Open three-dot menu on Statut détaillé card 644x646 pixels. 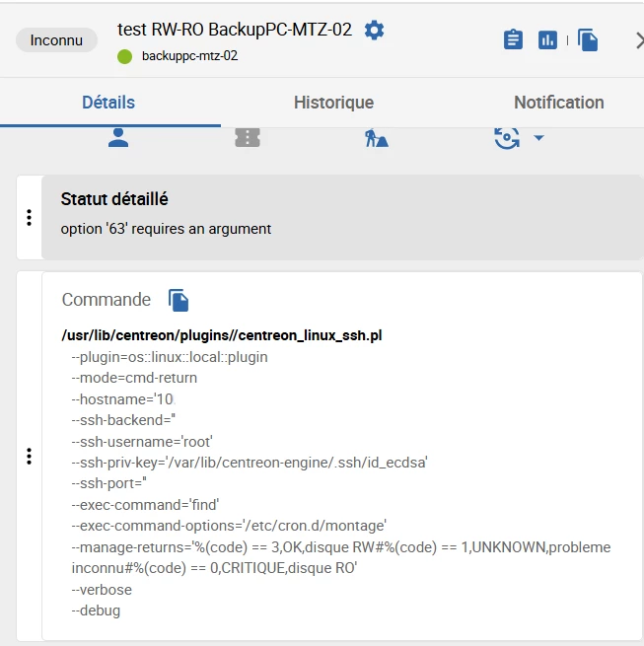tap(29, 217)
